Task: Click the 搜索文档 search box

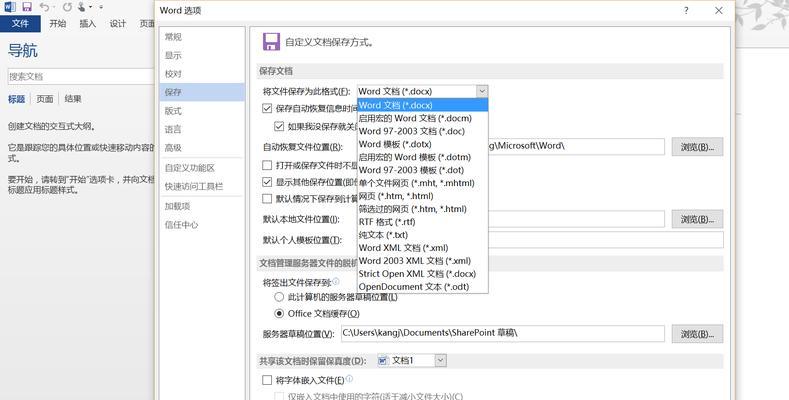Action: (x=81, y=76)
